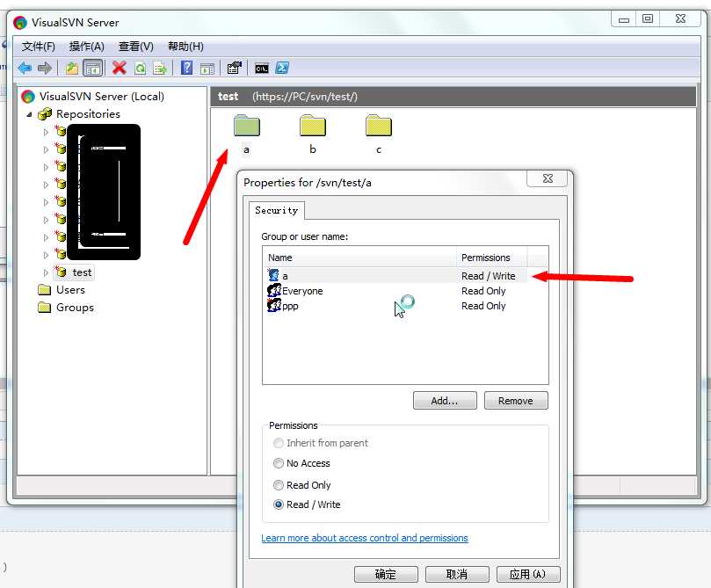Select folder b in the test repository

point(312,134)
